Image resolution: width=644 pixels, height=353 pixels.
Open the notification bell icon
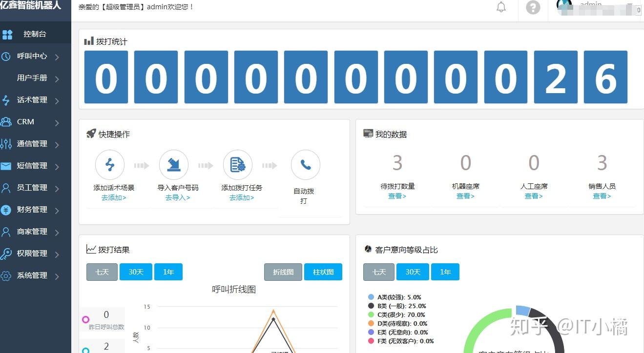tap(501, 7)
